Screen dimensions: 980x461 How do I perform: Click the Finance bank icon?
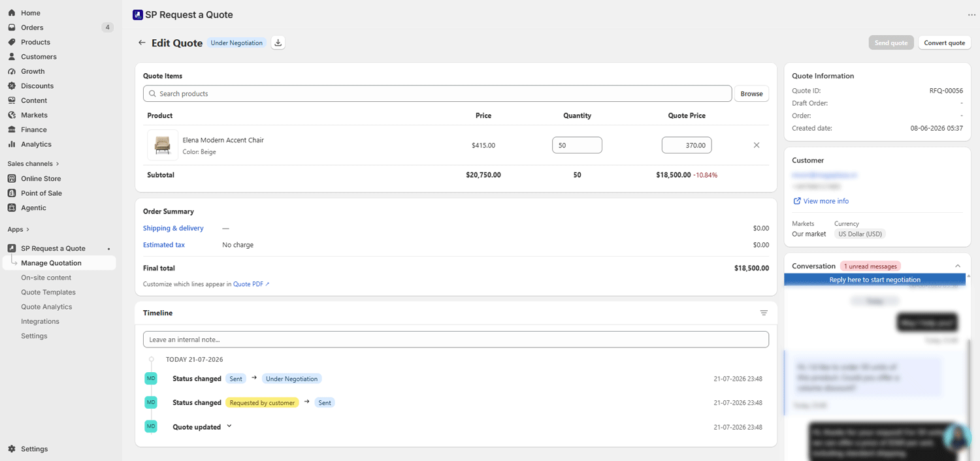coord(12,129)
